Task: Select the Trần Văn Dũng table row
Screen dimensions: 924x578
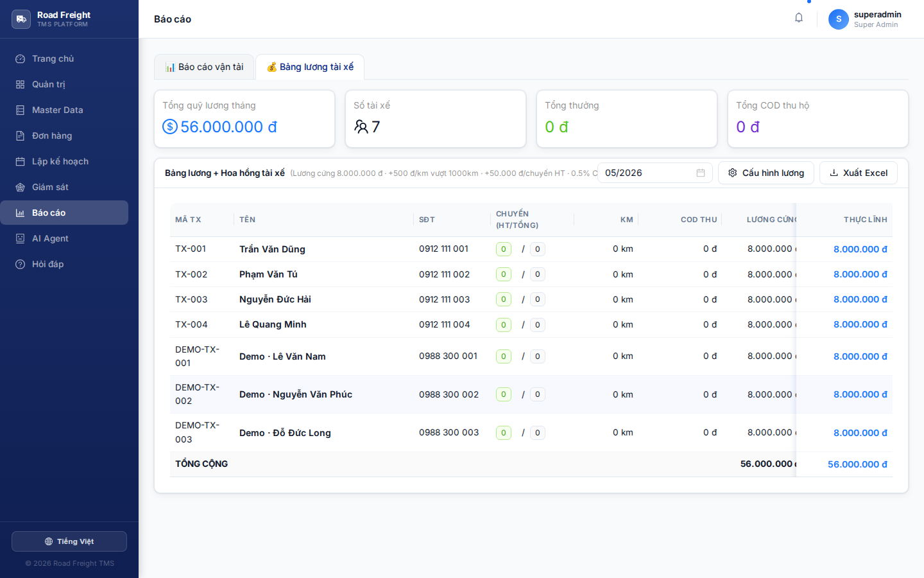Action: click(531, 249)
